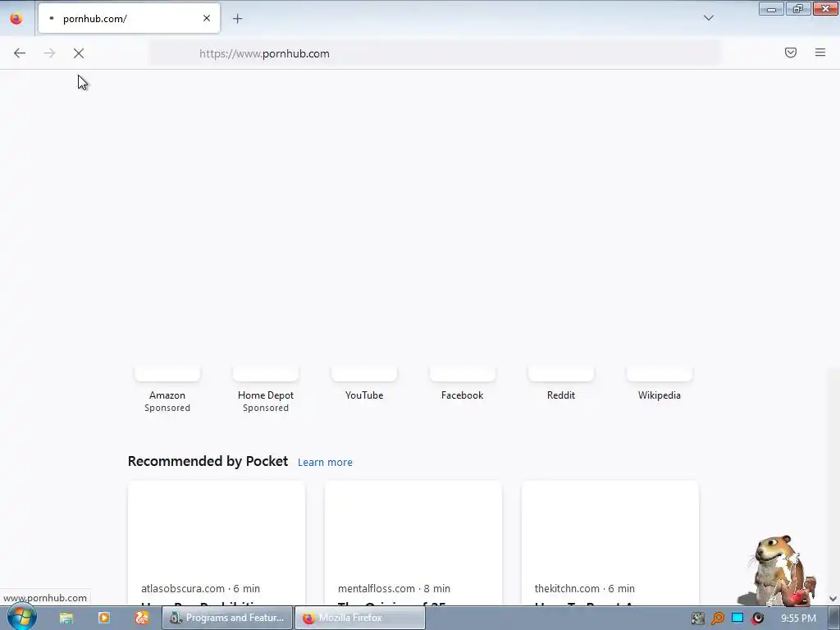Minimize the Firefox window

(x=771, y=9)
